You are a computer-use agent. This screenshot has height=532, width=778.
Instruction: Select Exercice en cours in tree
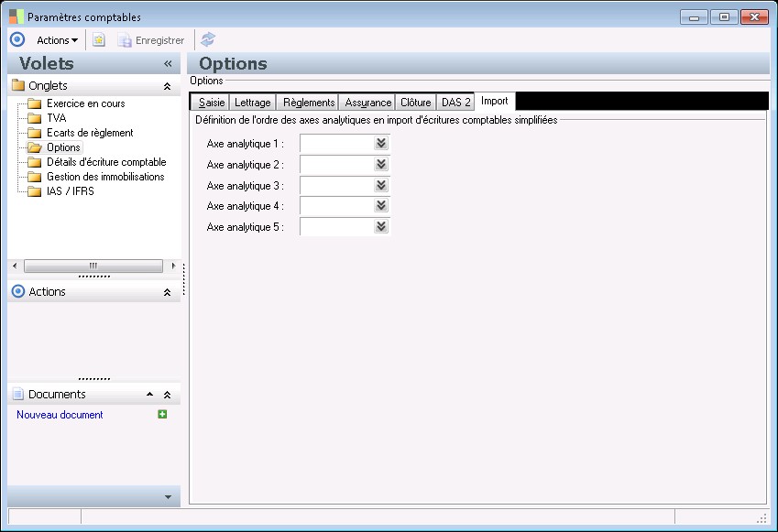(86, 103)
